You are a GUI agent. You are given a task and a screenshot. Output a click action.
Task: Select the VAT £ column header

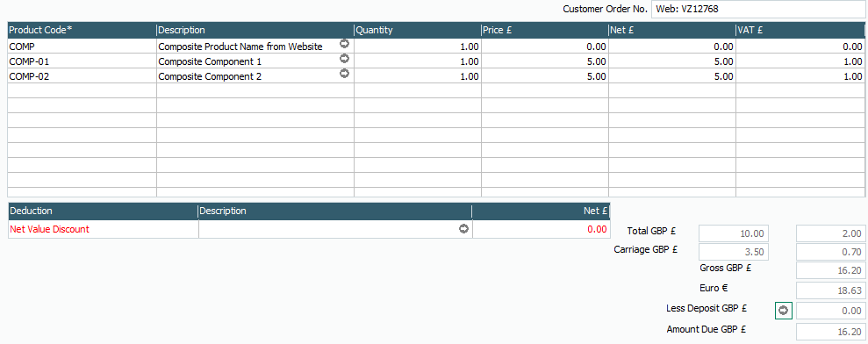pos(800,30)
